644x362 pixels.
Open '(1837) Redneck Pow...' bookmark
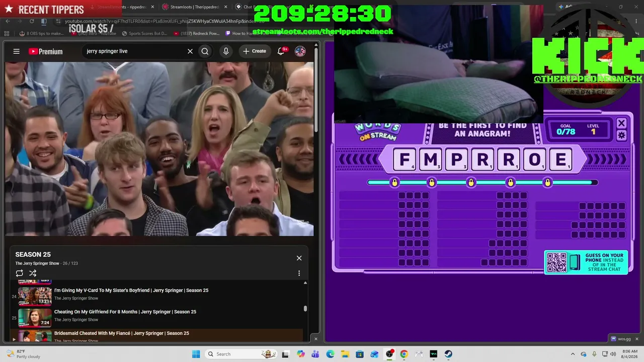tap(197, 34)
